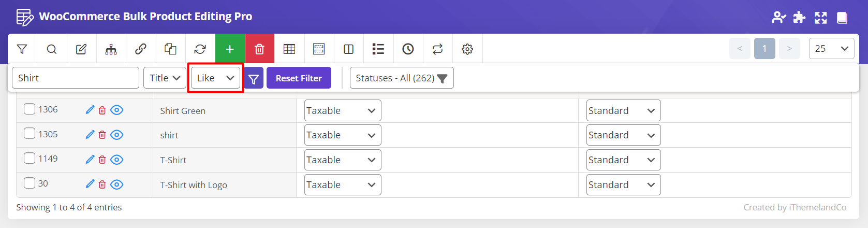Apply filter with purple funnel button
The height and width of the screenshot is (228, 868).
pos(254,78)
